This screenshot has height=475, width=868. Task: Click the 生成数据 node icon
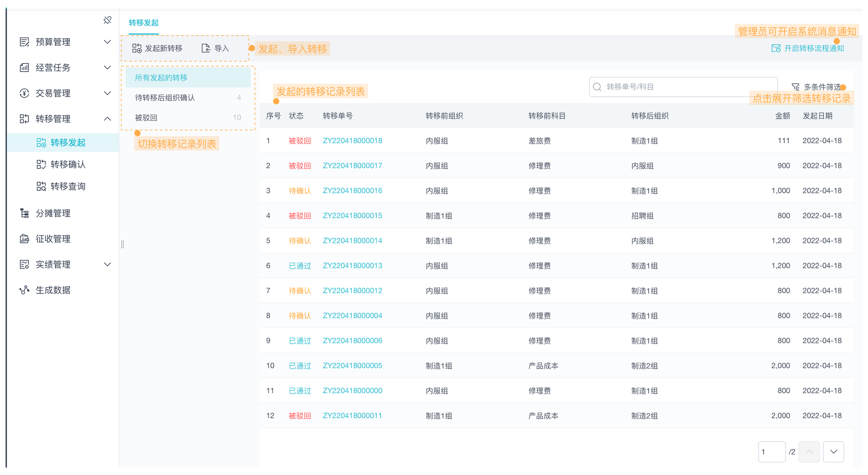coord(24,290)
